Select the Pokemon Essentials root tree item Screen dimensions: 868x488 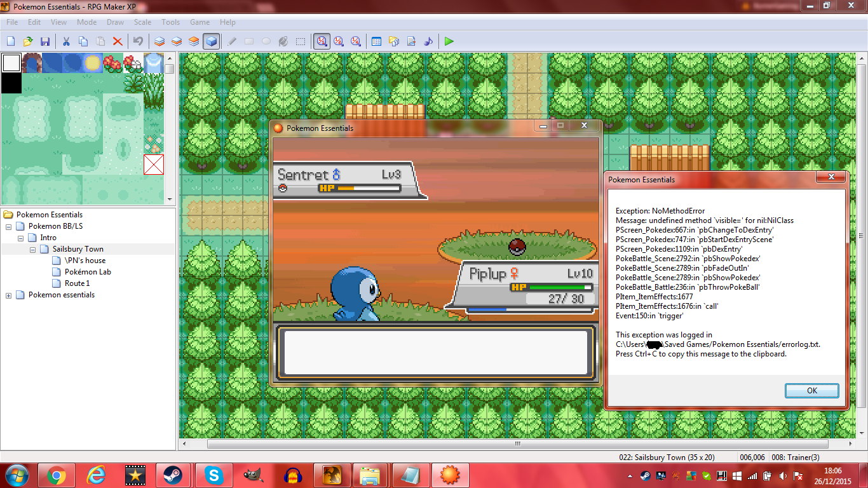click(x=50, y=215)
